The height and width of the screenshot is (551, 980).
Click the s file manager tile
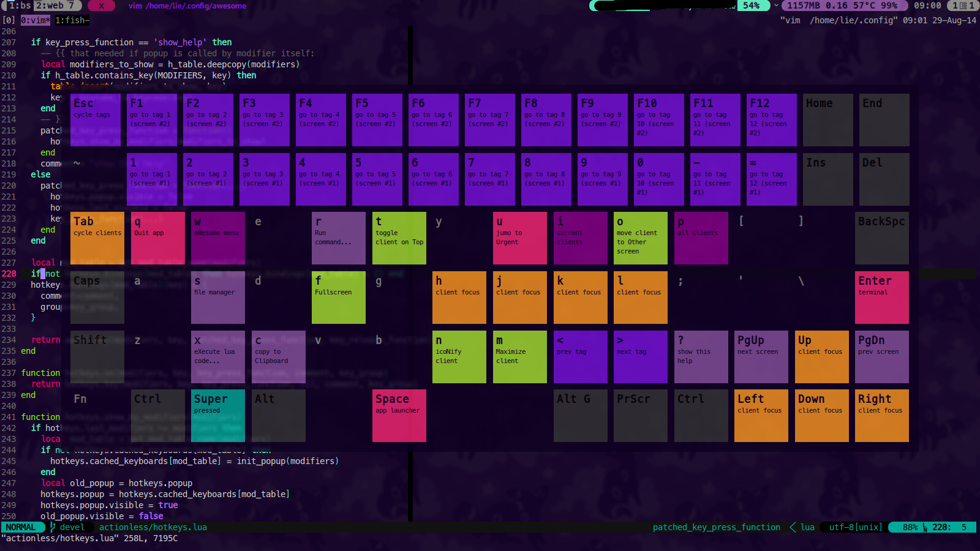point(218,298)
